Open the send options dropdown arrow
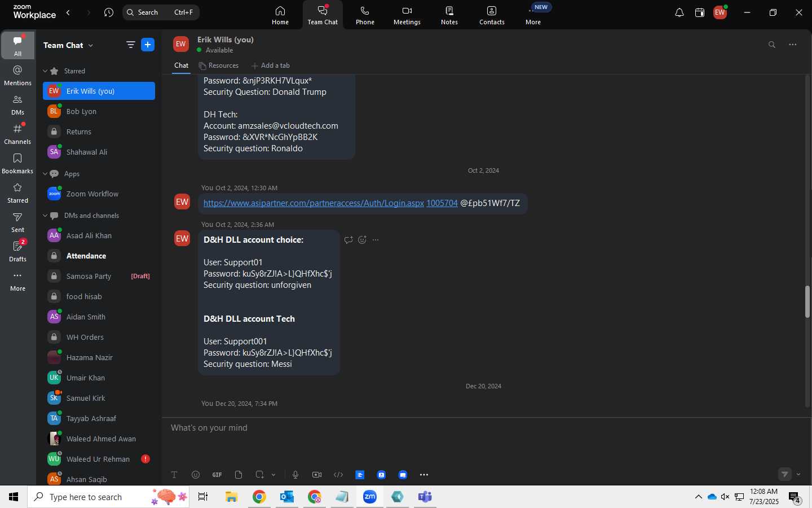The width and height of the screenshot is (812, 508). tap(798, 474)
